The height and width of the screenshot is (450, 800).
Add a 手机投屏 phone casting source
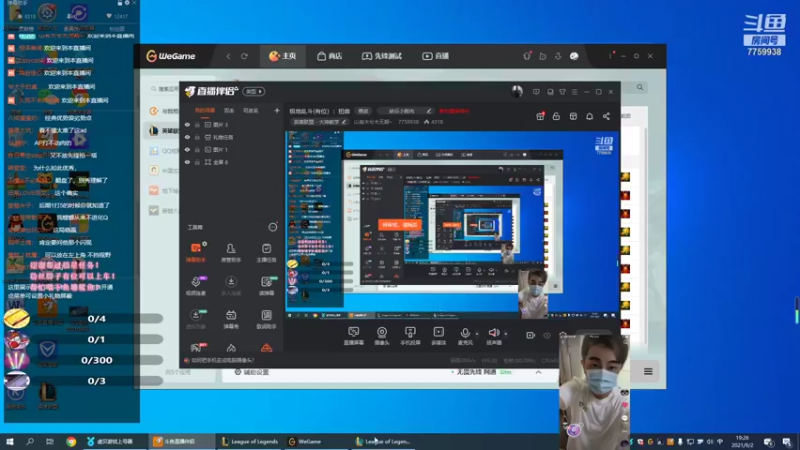(x=410, y=336)
